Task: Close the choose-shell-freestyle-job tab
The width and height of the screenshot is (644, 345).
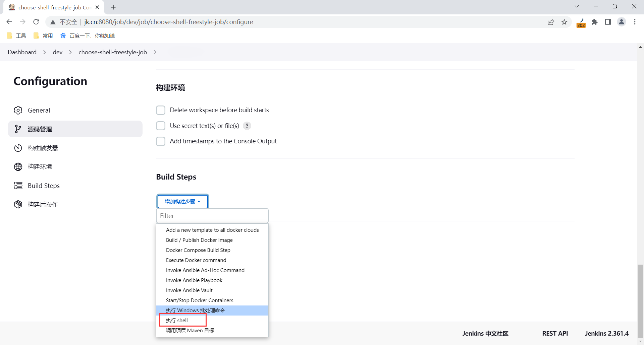Action: click(x=97, y=7)
